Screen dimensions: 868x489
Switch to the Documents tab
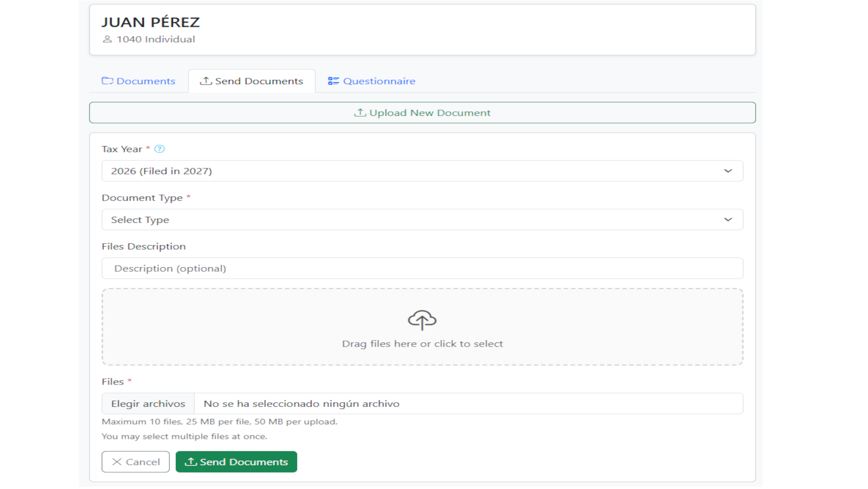(139, 81)
